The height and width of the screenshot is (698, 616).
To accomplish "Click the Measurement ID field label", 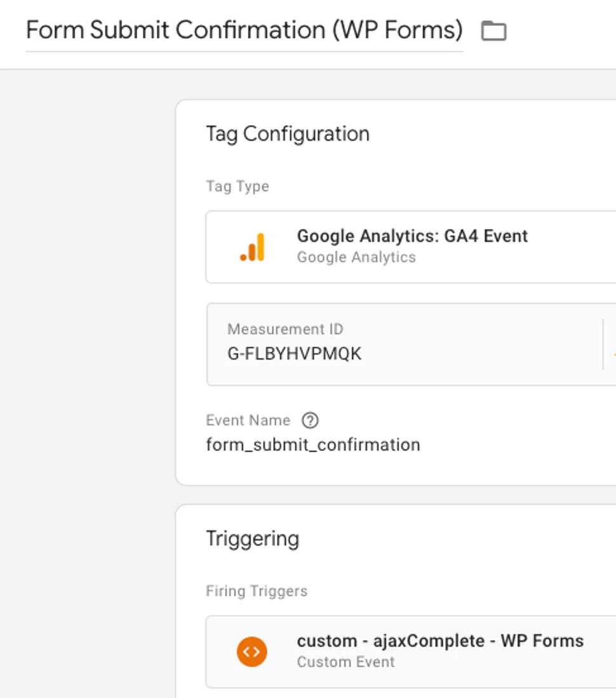I will click(x=285, y=330).
